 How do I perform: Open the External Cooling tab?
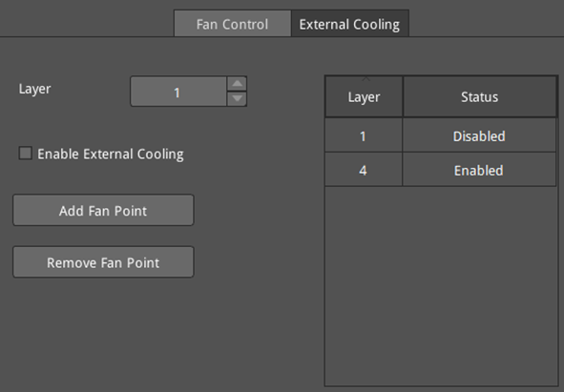[x=349, y=24]
